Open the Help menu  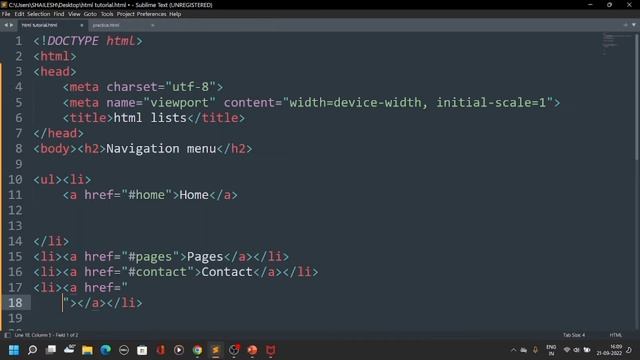175,14
